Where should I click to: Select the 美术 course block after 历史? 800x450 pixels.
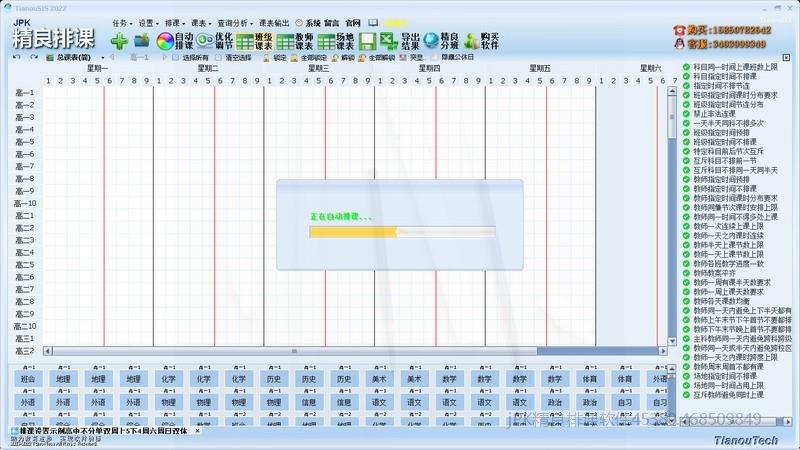tap(379, 379)
